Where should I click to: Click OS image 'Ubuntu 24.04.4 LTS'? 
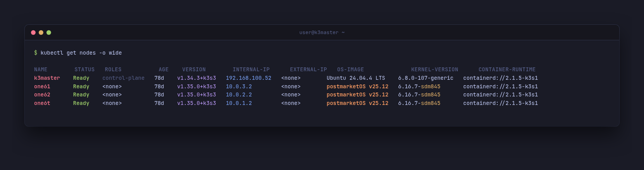point(356,78)
